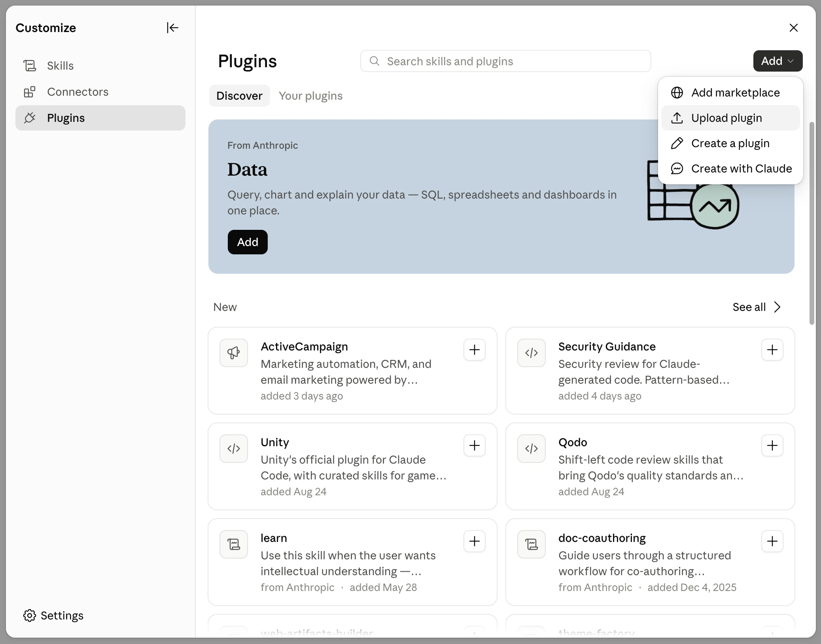Viewport: 821px width, 644px height.
Task: Choose Create a plugin menu item
Action: (730, 143)
